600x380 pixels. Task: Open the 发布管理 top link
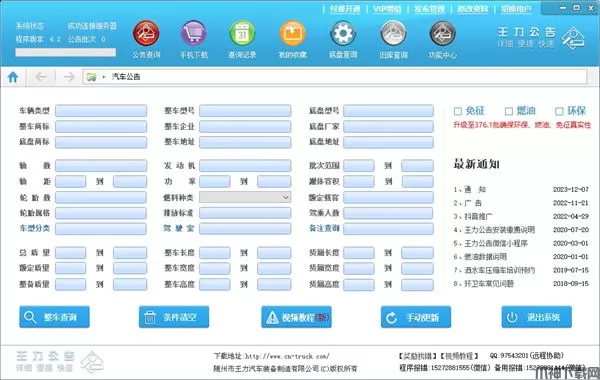coord(429,9)
